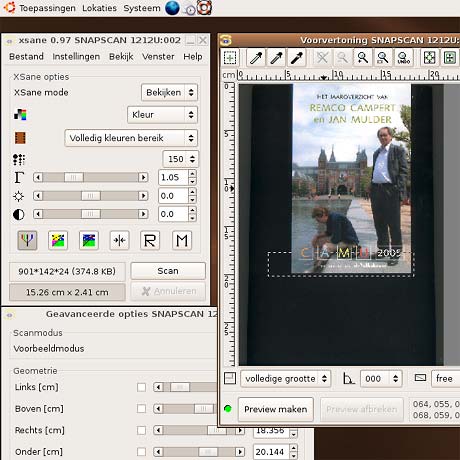Click the brightness slider handle

tap(91, 196)
